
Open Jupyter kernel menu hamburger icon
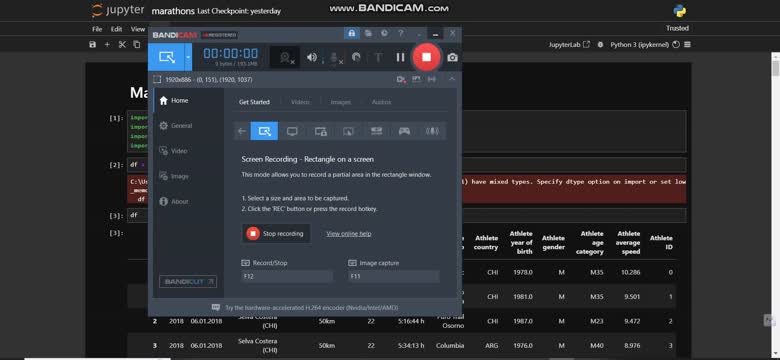(687, 45)
